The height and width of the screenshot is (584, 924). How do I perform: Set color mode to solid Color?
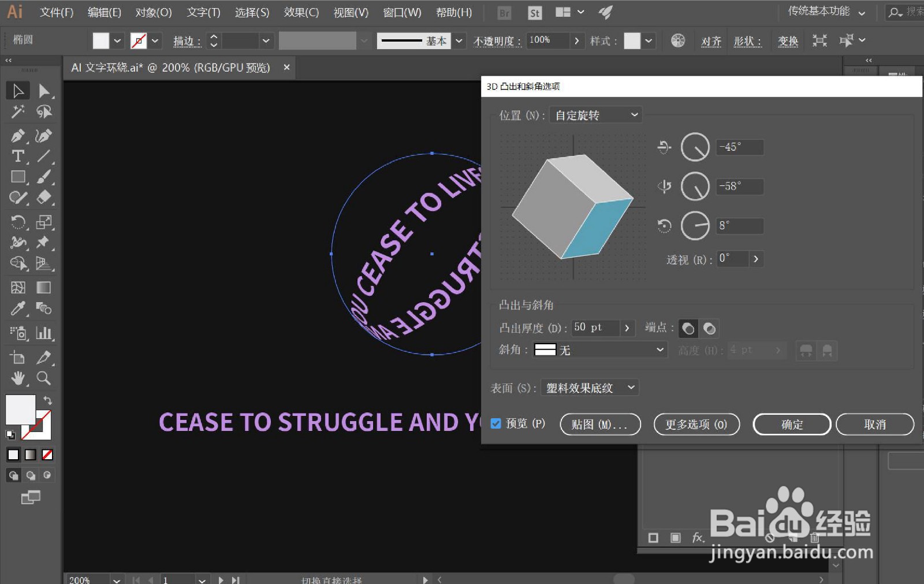point(13,455)
